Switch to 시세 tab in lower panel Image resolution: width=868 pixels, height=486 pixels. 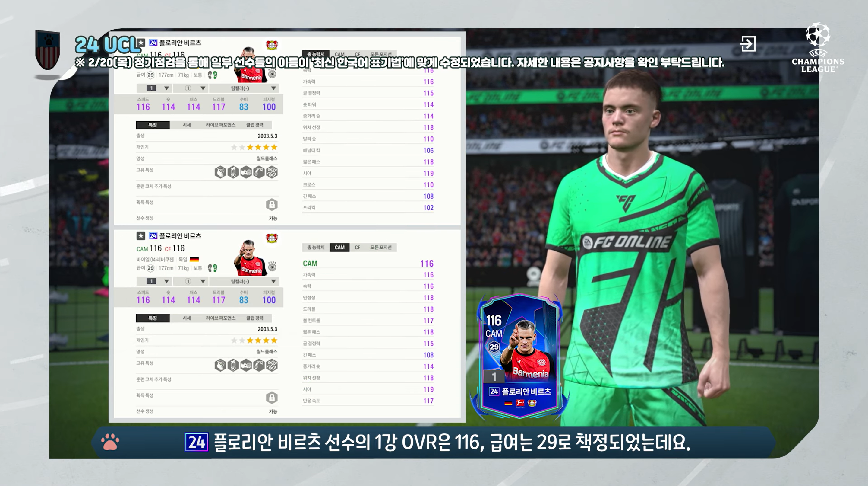click(x=187, y=318)
